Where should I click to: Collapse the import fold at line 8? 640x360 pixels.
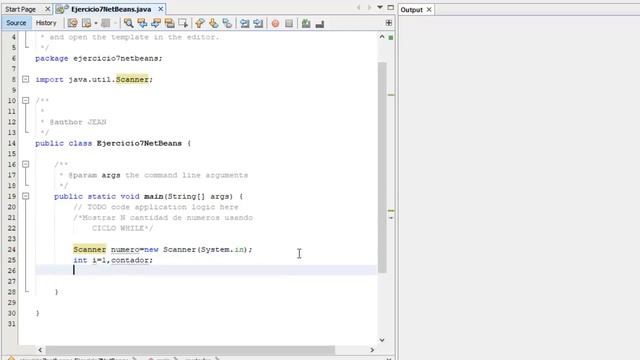coord(25,79)
